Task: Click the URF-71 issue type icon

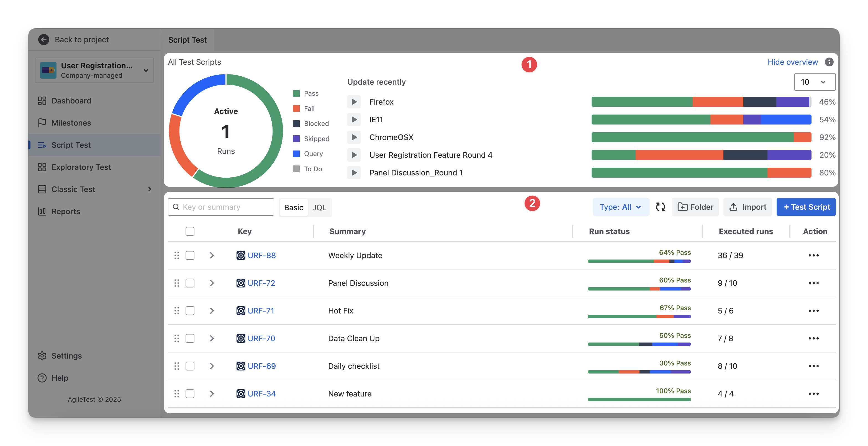Action: click(x=241, y=311)
